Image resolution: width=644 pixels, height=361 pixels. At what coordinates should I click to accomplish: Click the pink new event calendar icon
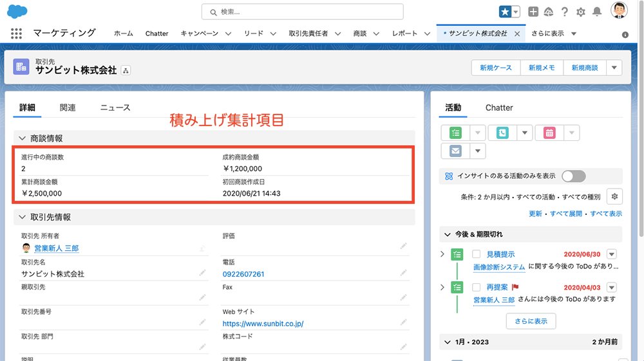549,133
